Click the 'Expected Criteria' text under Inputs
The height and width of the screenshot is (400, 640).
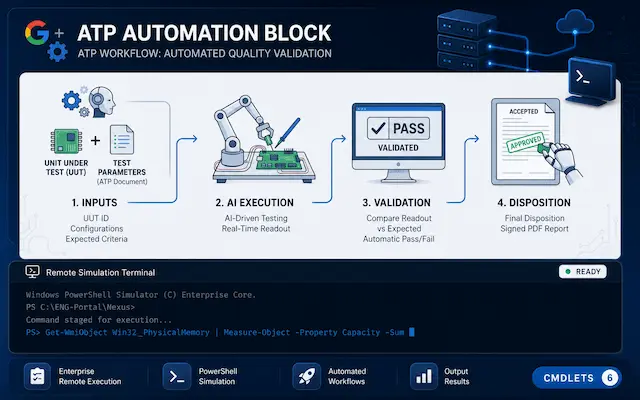click(96, 239)
